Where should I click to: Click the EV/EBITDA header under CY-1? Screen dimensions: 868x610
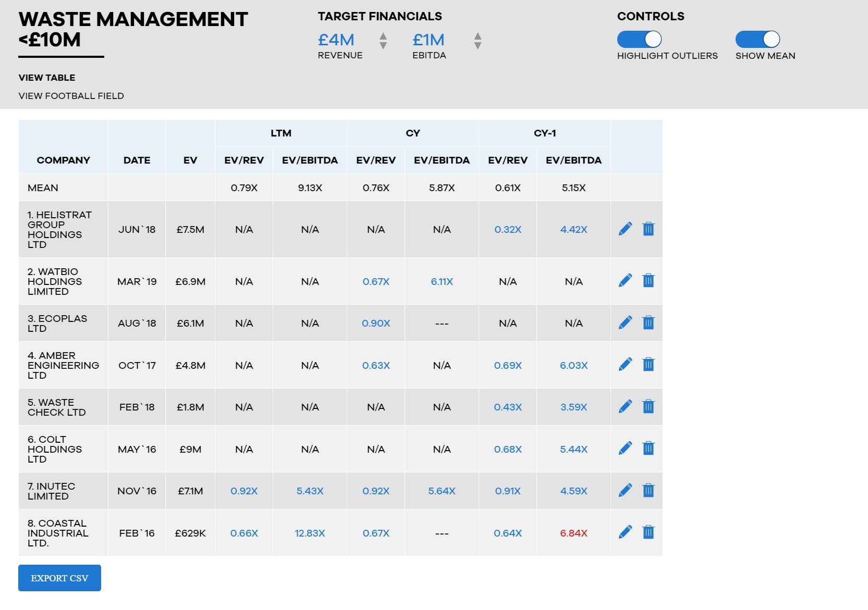pos(574,160)
